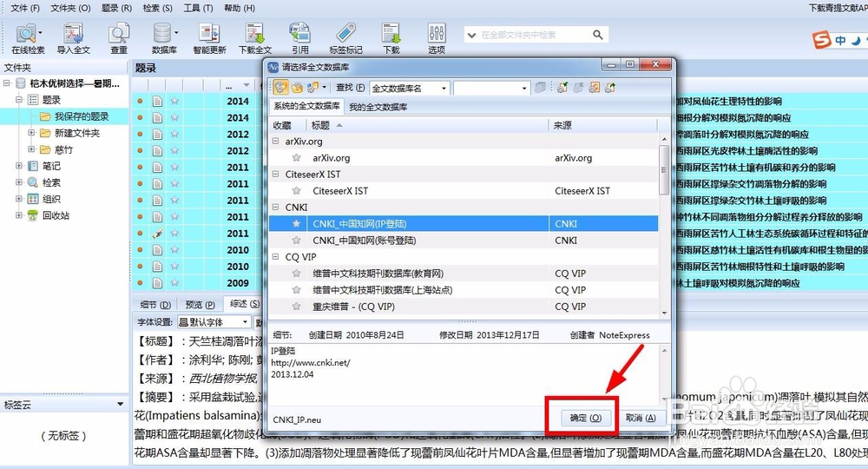Open the 引用 citation tool
The height and width of the screenshot is (469, 868).
(300, 38)
